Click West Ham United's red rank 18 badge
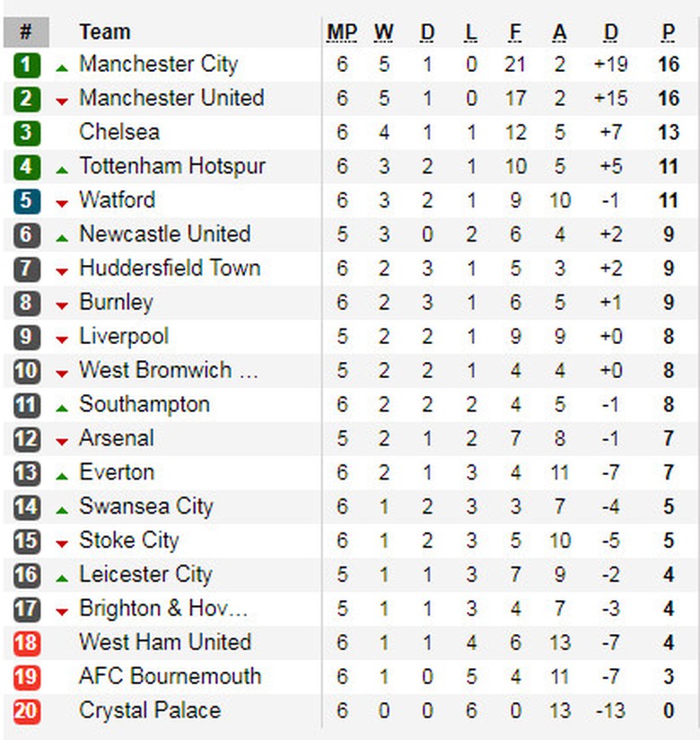700x740 pixels. (27, 643)
